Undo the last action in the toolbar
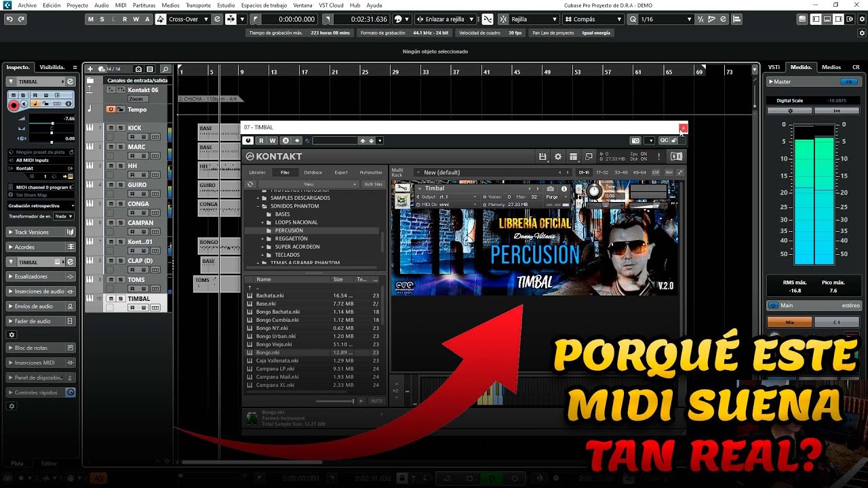The width and height of the screenshot is (868, 488). pyautogui.click(x=9, y=19)
